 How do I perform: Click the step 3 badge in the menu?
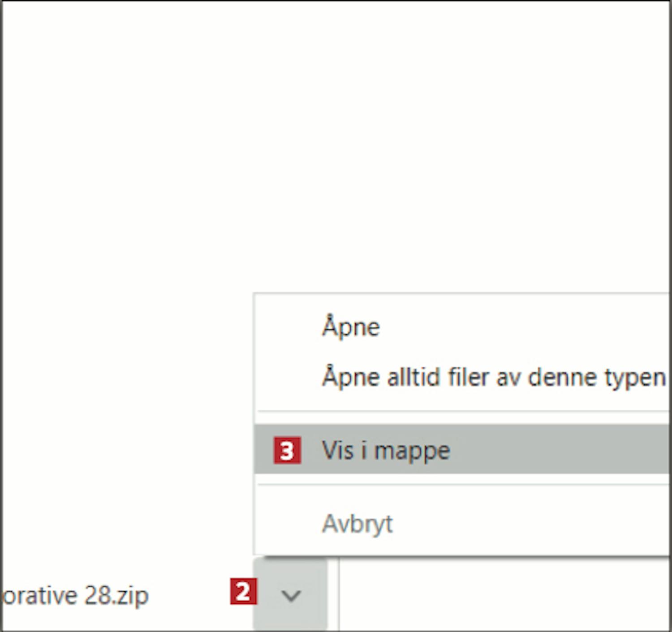287,451
